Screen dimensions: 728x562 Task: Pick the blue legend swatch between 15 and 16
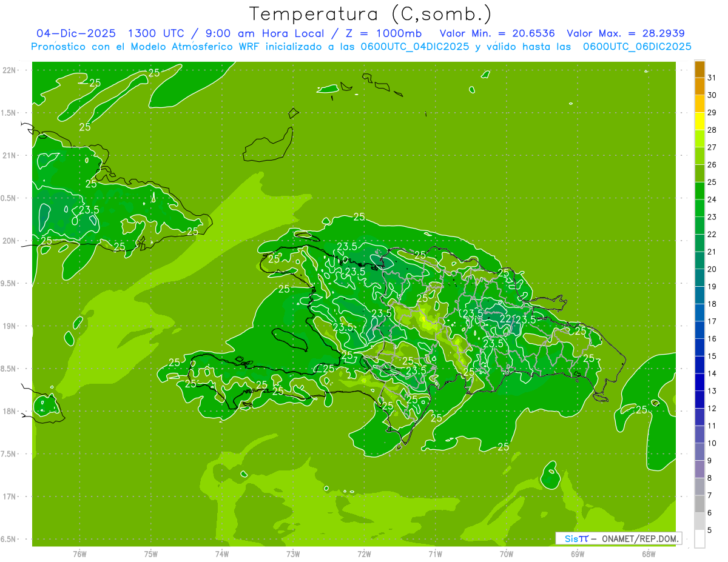click(699, 347)
